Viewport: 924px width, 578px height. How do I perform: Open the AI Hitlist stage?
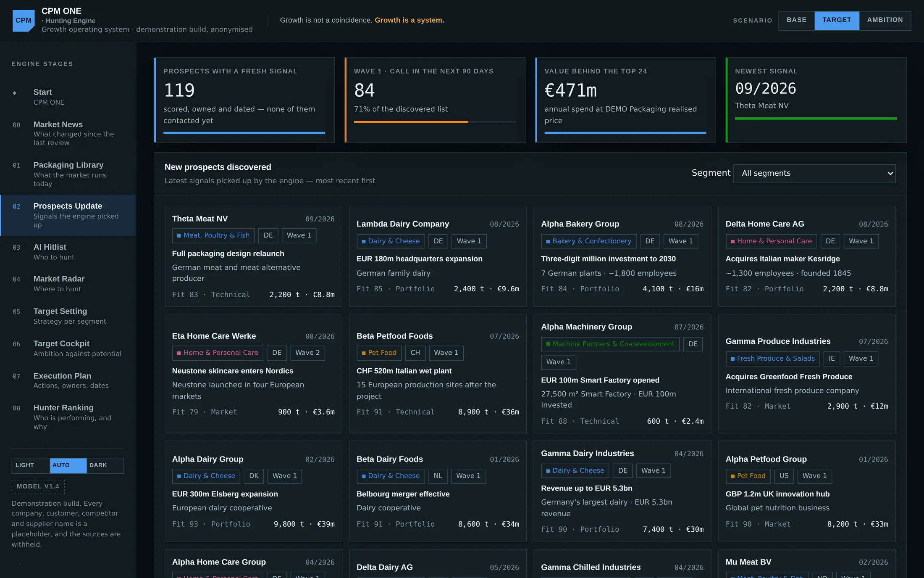point(68,252)
